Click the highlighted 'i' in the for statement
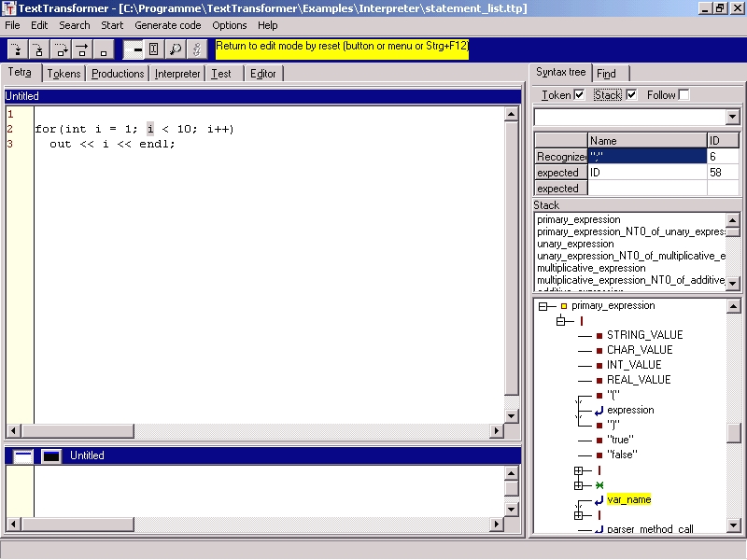The height and width of the screenshot is (560, 747). pos(150,129)
